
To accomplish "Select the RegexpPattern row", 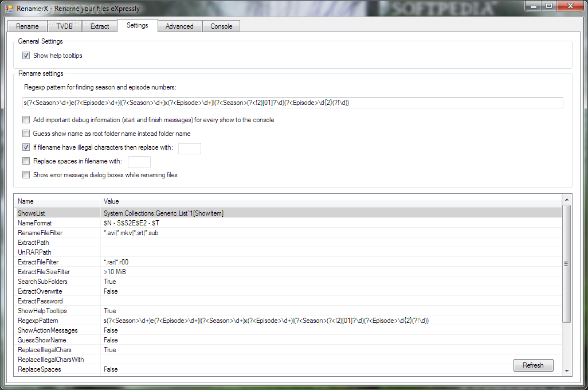I will (x=288, y=321).
